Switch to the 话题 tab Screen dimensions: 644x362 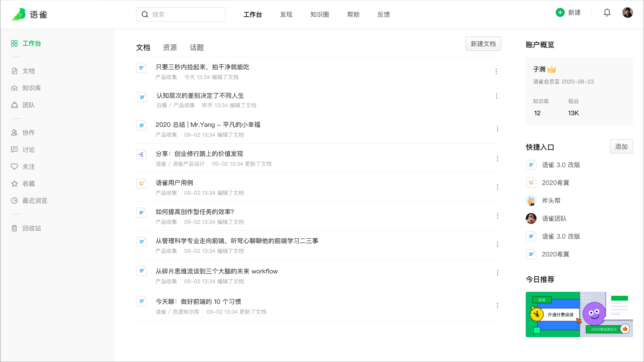pyautogui.click(x=197, y=48)
